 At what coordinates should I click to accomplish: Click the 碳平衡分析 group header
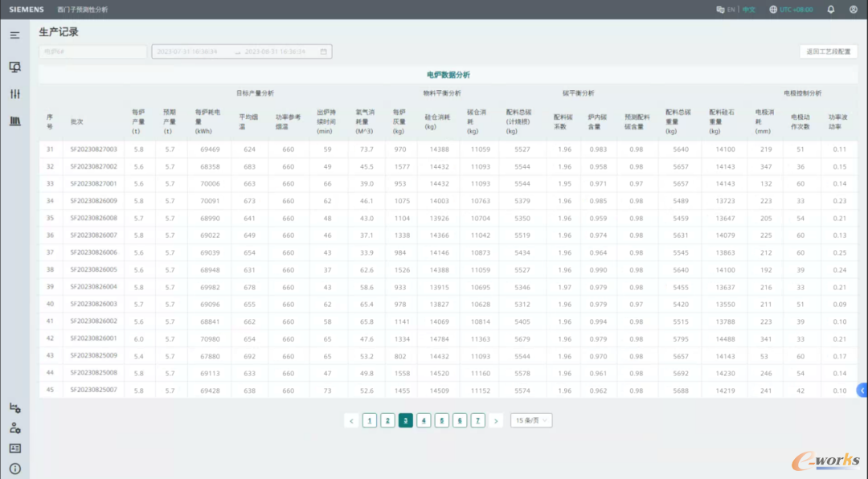pyautogui.click(x=579, y=93)
